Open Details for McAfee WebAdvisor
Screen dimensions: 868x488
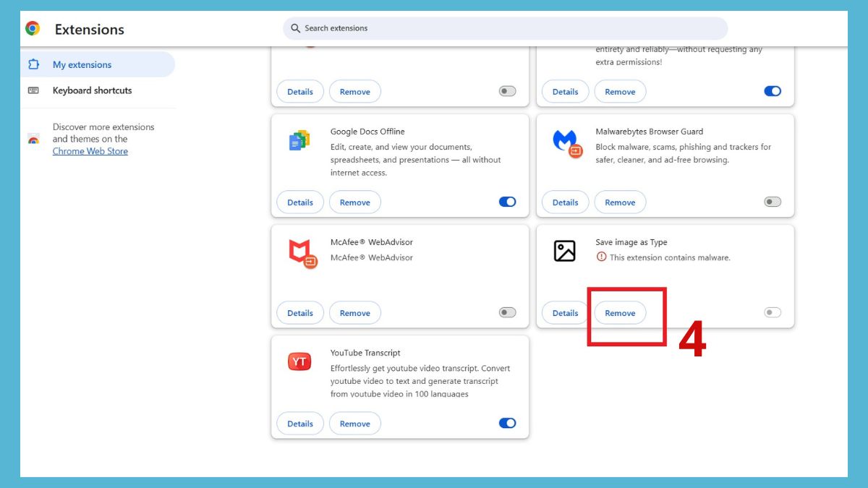(300, 313)
